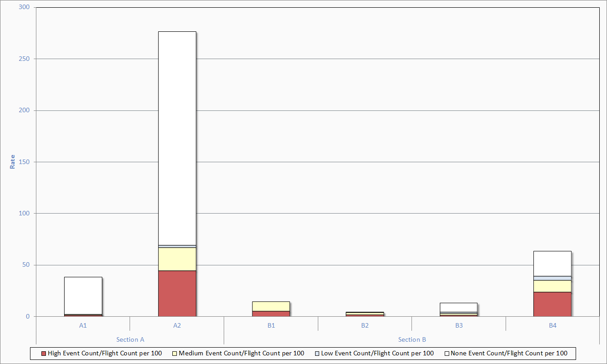Select the yellow Medium segment of bar B4
Viewport: 607px width, 364px height.
552,286
